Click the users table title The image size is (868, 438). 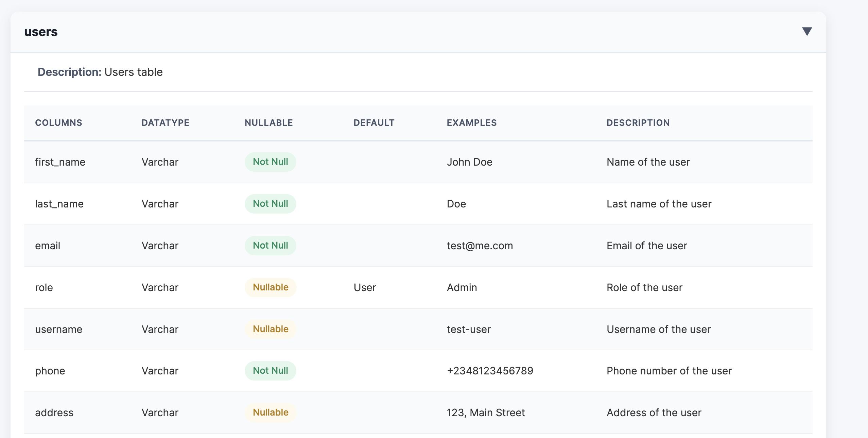pos(41,32)
